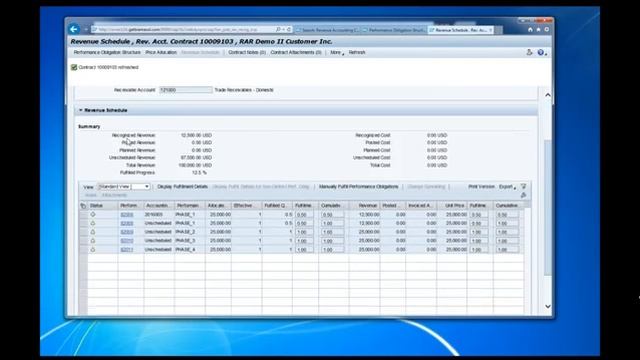Click Manually Fulfill Performance Obligations
Screen dimensions: 640x360
coord(358,187)
